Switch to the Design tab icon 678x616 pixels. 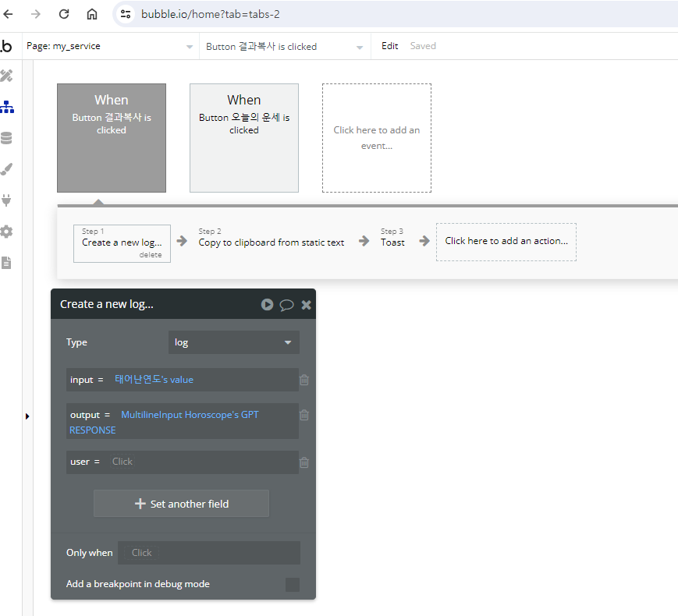click(x=6, y=76)
